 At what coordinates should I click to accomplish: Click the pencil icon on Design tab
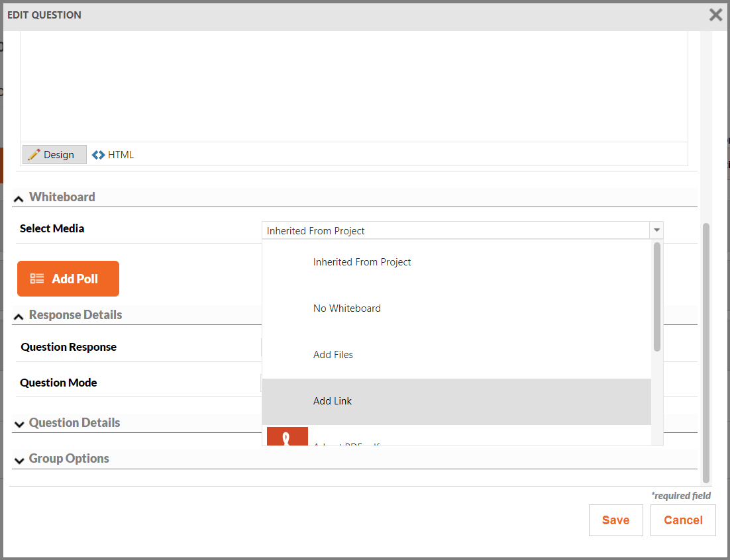(34, 154)
